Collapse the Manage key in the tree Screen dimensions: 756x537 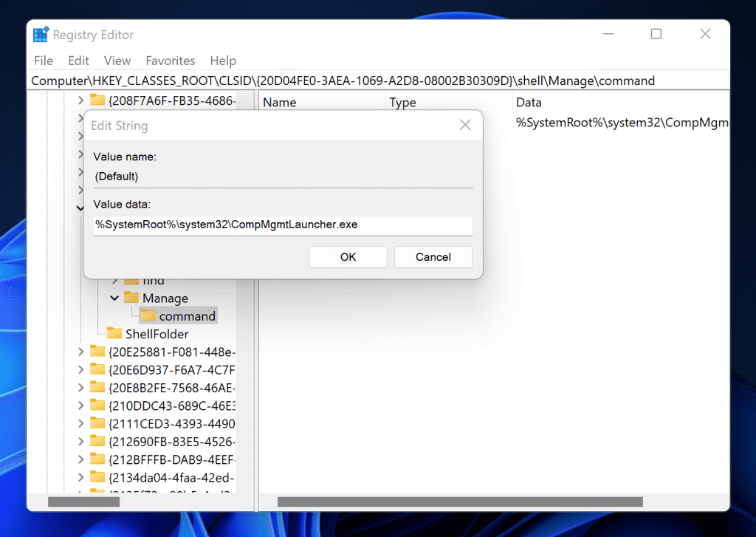[x=114, y=298]
